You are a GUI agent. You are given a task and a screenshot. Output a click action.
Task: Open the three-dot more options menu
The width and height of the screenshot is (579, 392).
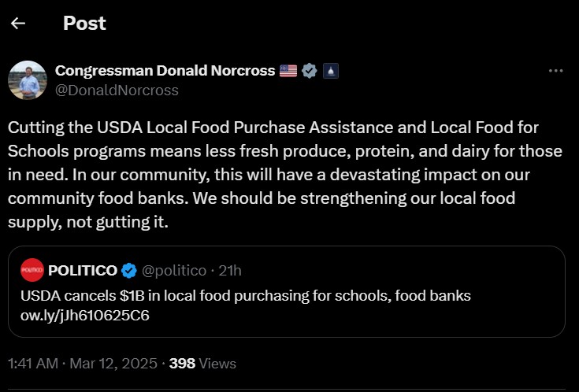tap(555, 71)
